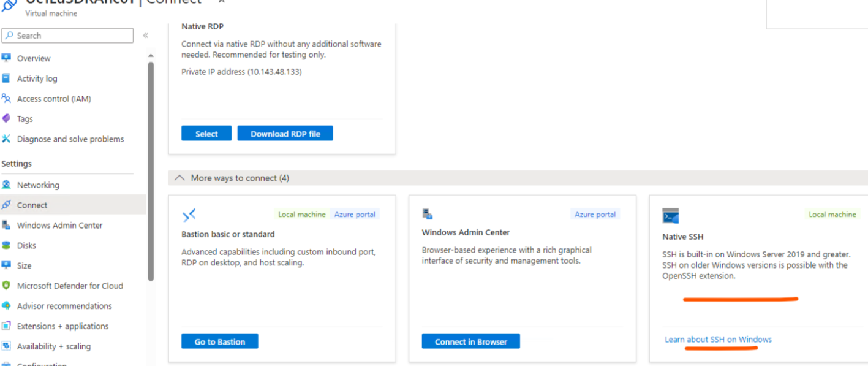This screenshot has height=366, width=868.
Task: Click Local machine tag on Native SSH card
Action: [x=832, y=215]
